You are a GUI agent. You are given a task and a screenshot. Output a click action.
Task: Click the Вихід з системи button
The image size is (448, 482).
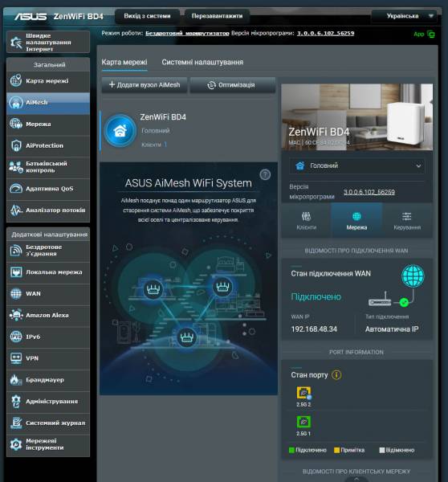[x=147, y=16]
